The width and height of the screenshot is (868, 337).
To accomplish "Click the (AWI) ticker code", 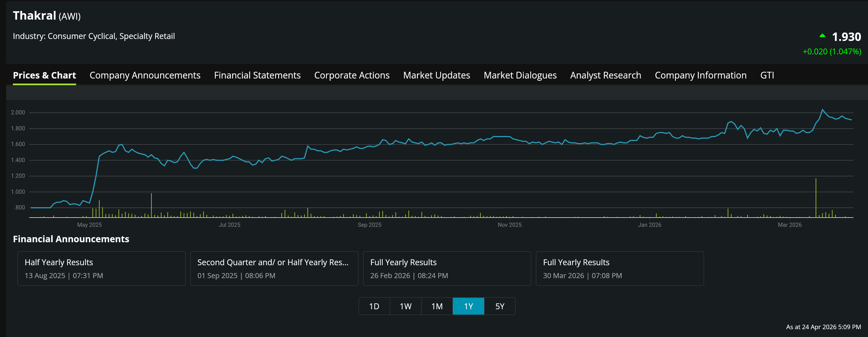I will 69,16.
